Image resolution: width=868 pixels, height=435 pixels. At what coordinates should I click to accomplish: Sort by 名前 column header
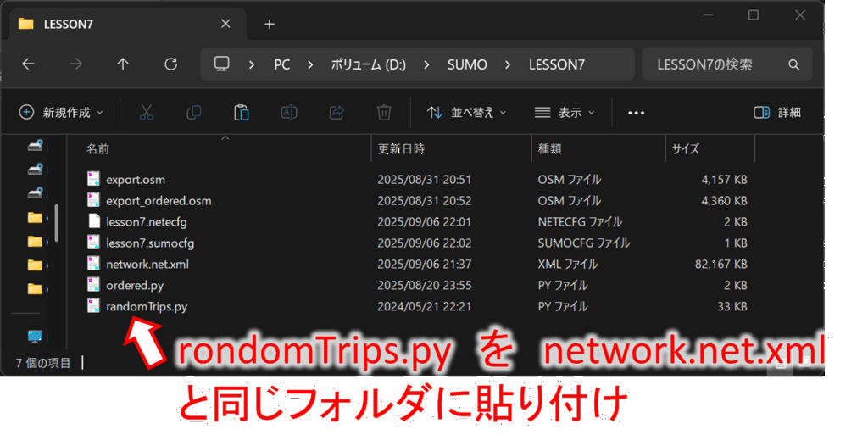point(97,149)
